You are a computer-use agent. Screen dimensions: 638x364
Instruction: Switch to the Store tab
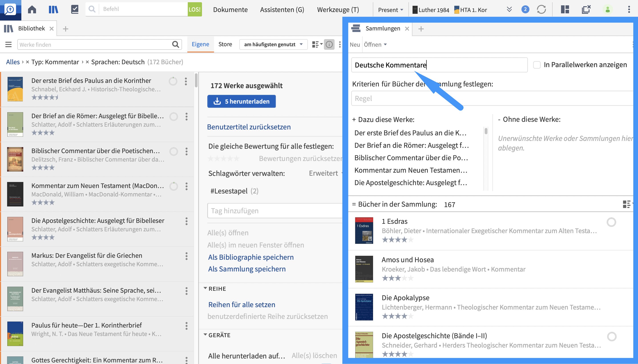pos(225,44)
